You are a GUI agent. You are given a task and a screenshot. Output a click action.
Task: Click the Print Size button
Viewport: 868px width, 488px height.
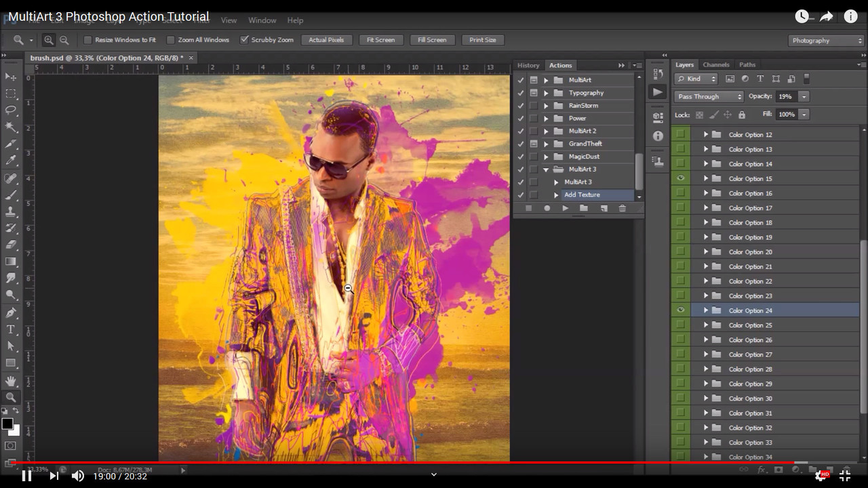click(483, 39)
